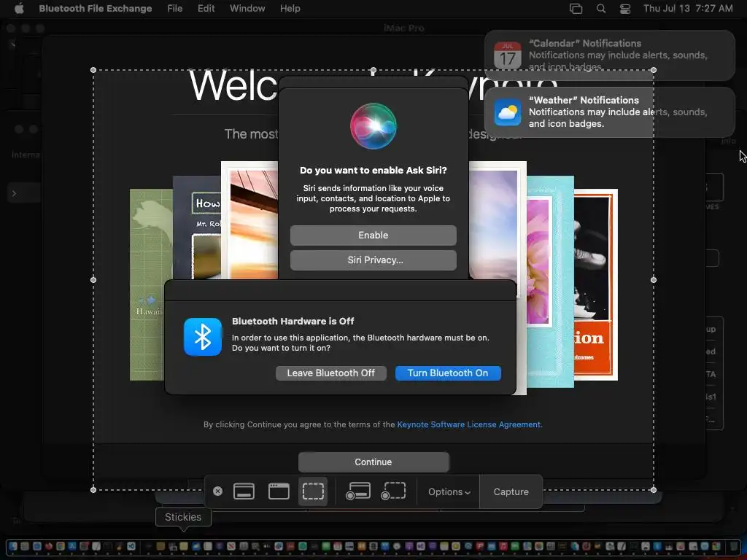
Task: Click the top-middle selection handle
Action: 373,70
